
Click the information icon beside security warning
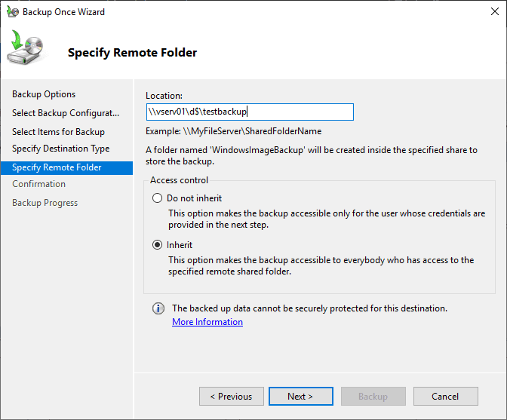[158, 308]
